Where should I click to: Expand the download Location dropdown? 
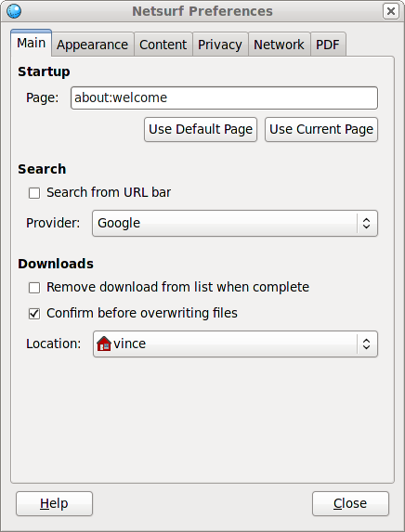pyautogui.click(x=235, y=344)
